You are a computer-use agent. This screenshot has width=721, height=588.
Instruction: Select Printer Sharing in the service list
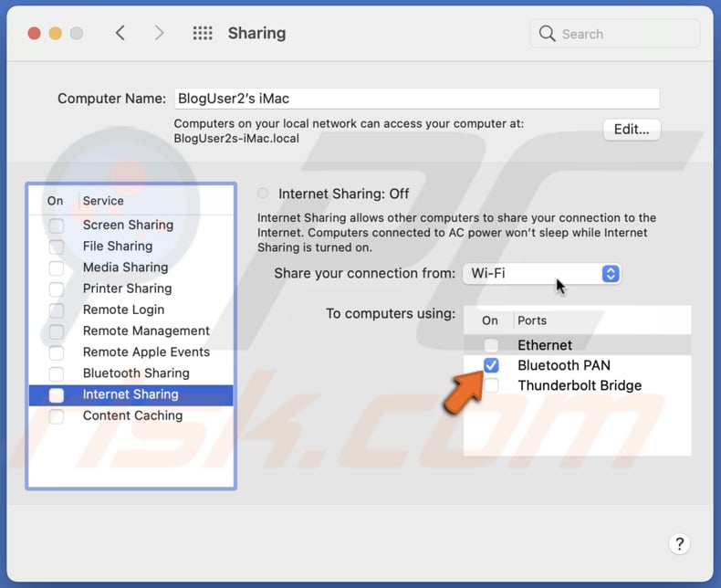coord(127,289)
